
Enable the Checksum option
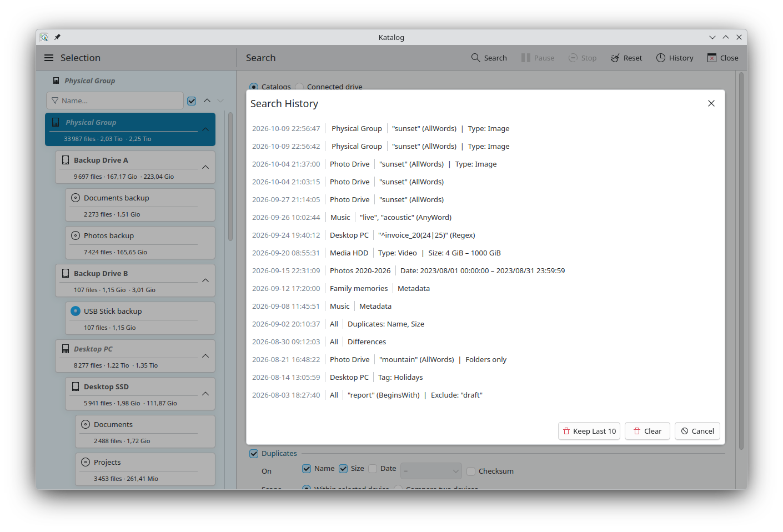471,471
